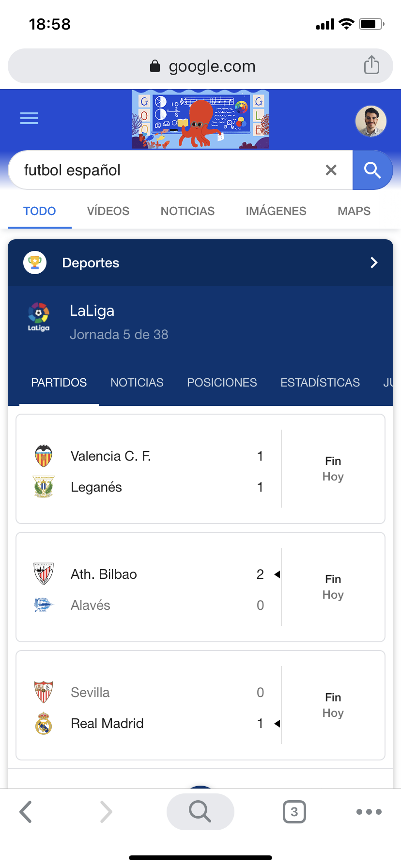Tap the share icon in address bar
The width and height of the screenshot is (401, 868).
click(371, 65)
